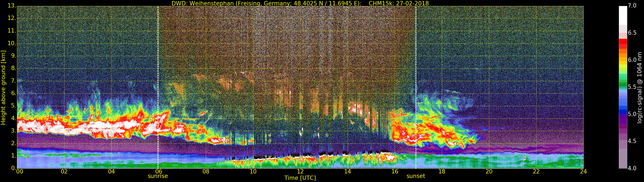Click height axis tick label '11.'
The height and width of the screenshot is (182, 644).
tap(12, 31)
